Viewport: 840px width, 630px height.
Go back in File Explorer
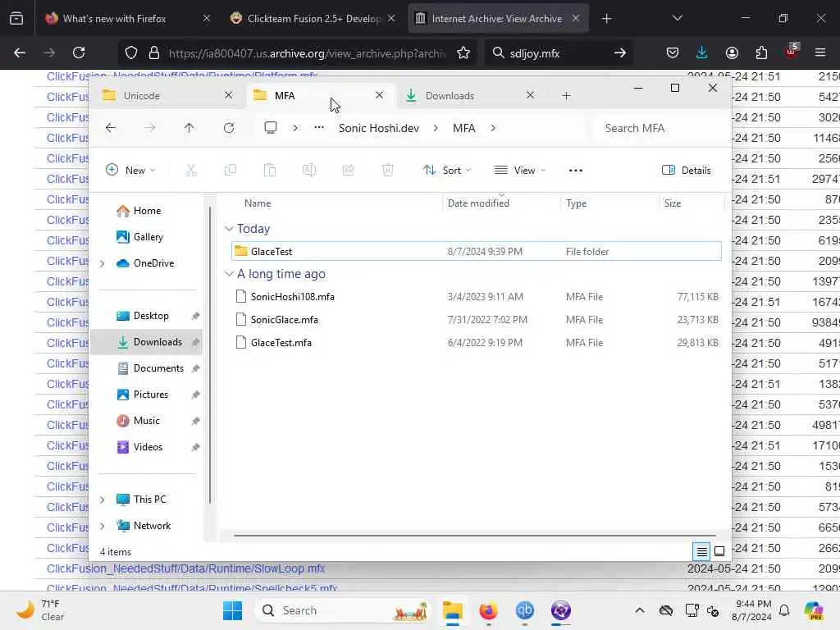click(x=111, y=128)
